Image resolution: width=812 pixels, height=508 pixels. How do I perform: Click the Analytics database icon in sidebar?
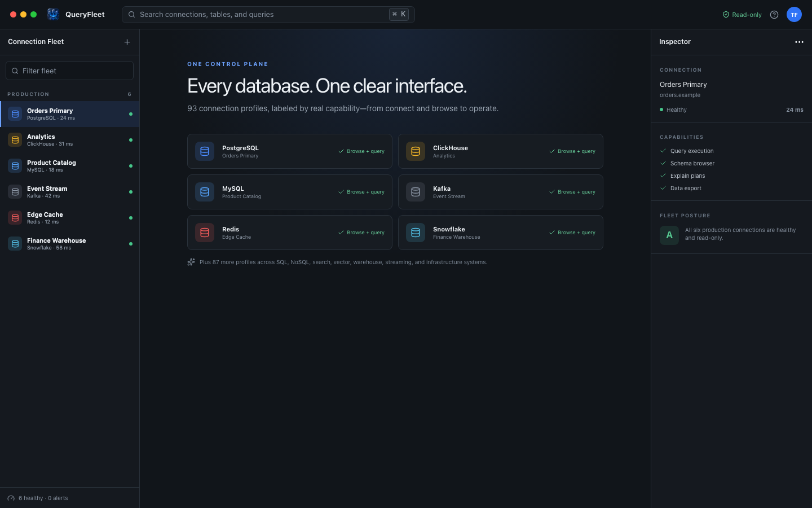(15, 140)
